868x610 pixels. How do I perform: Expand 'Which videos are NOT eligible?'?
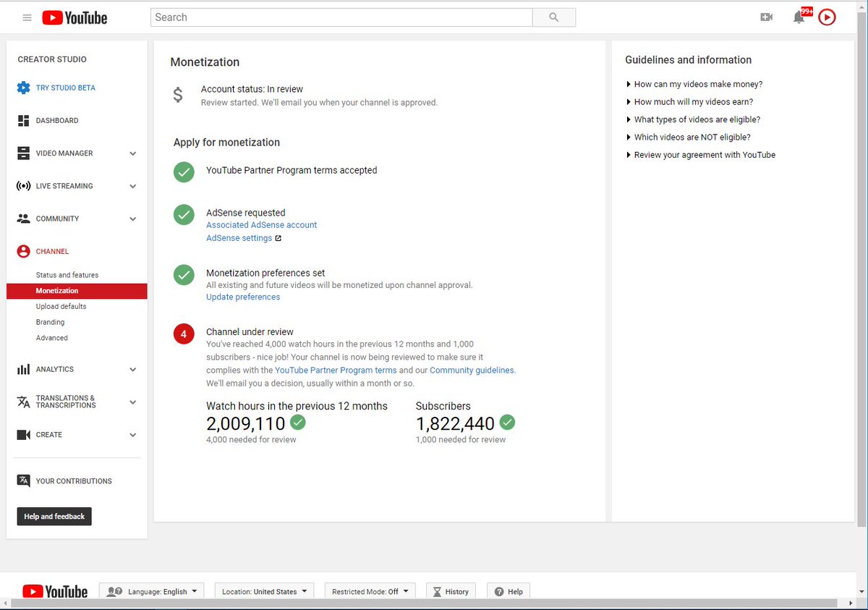[689, 137]
